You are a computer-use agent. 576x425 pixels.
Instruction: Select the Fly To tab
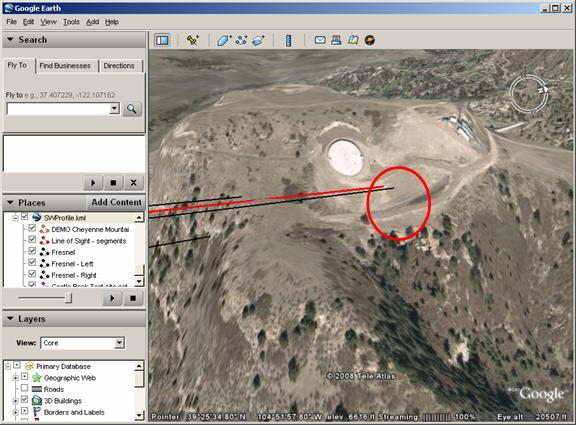(17, 65)
